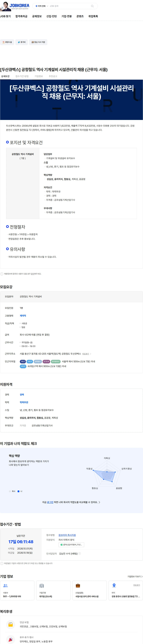Screen dimensions: 143x644
Task: Click the 17일 06:11:48 remaining time
Action: point(21,542)
